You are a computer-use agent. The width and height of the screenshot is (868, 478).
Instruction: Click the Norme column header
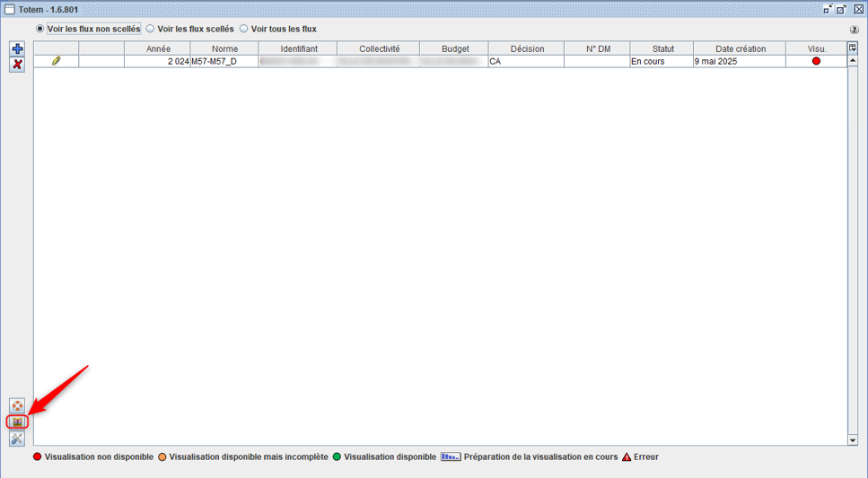[224, 48]
